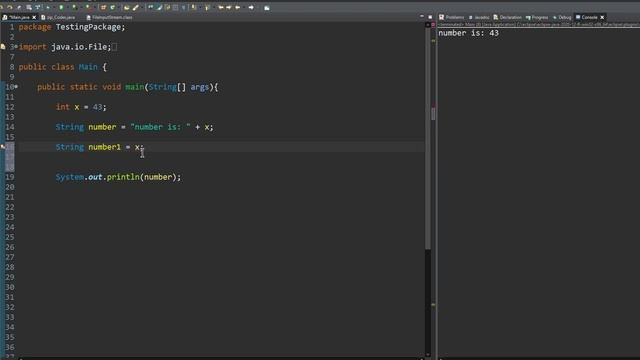The width and height of the screenshot is (640, 360).
Task: Open the Progress view tab
Action: click(x=537, y=17)
